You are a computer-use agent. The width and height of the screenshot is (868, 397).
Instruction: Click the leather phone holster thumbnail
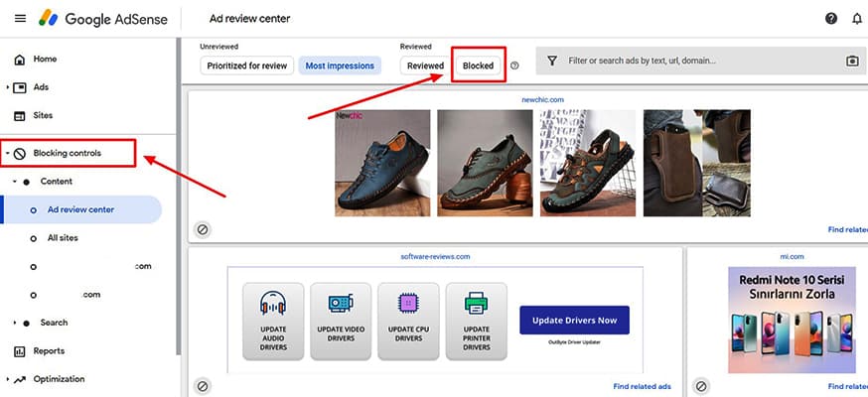click(697, 163)
